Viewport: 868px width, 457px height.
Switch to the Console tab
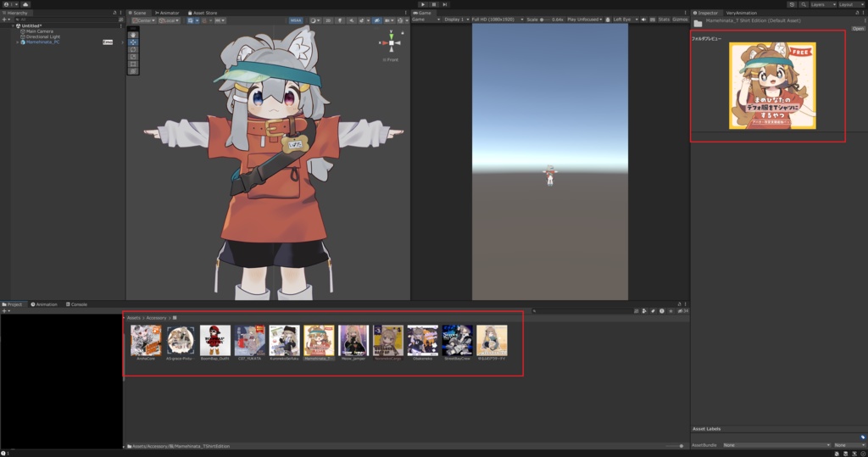pos(76,304)
